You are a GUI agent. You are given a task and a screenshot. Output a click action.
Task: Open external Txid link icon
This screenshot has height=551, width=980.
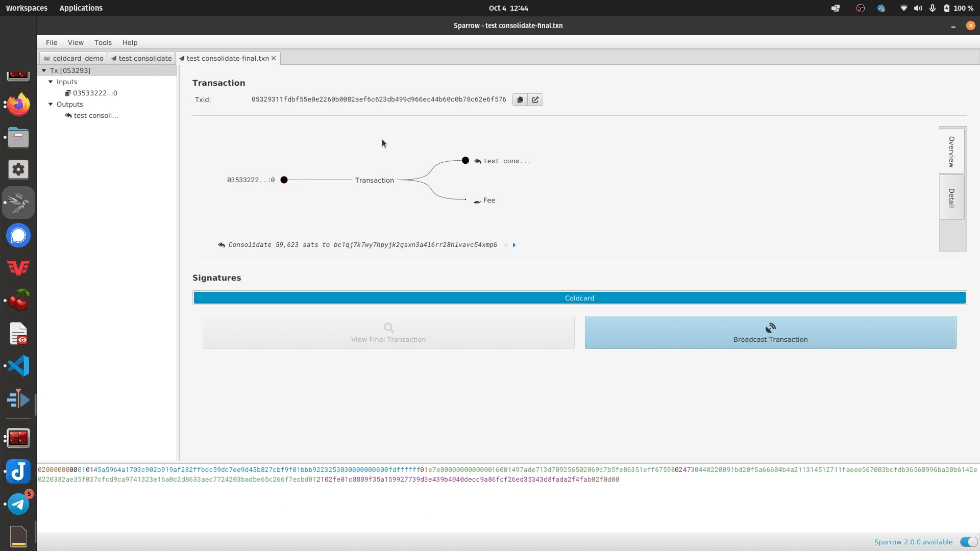tap(535, 99)
